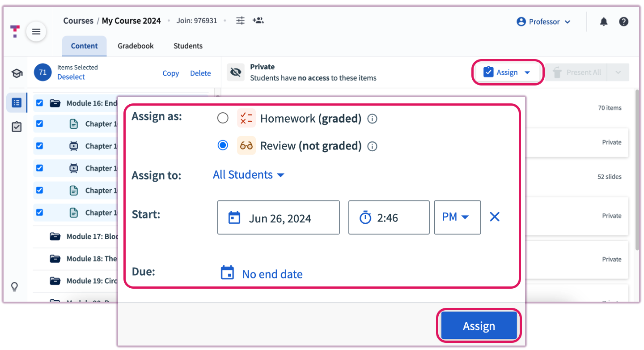
Task: Open the class settings sliders icon
Action: 240,20
